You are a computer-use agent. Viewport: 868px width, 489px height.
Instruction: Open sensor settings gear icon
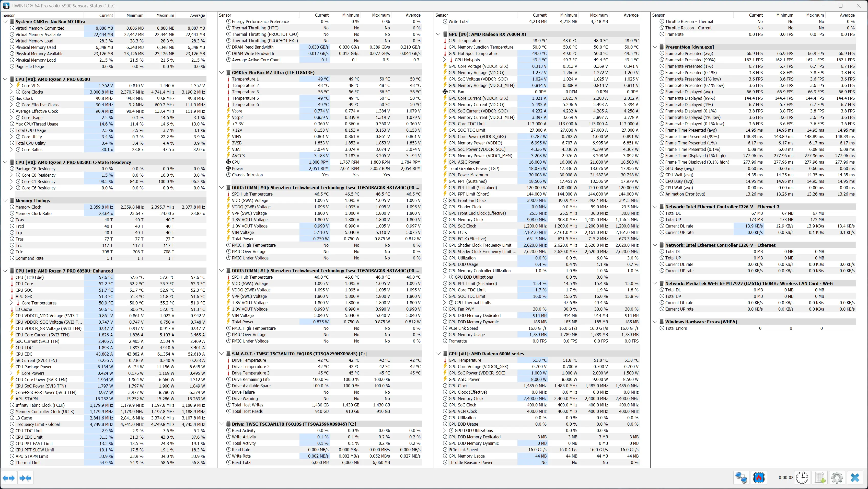coord(837,477)
